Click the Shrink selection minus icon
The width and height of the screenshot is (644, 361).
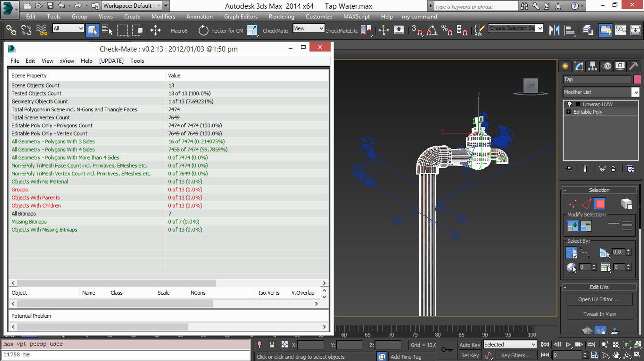(x=586, y=226)
